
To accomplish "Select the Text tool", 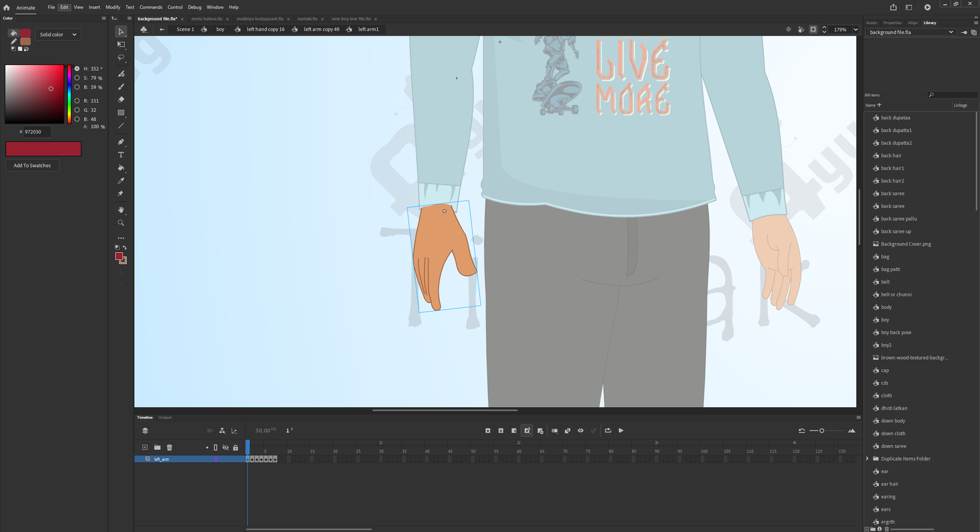I will click(x=121, y=155).
